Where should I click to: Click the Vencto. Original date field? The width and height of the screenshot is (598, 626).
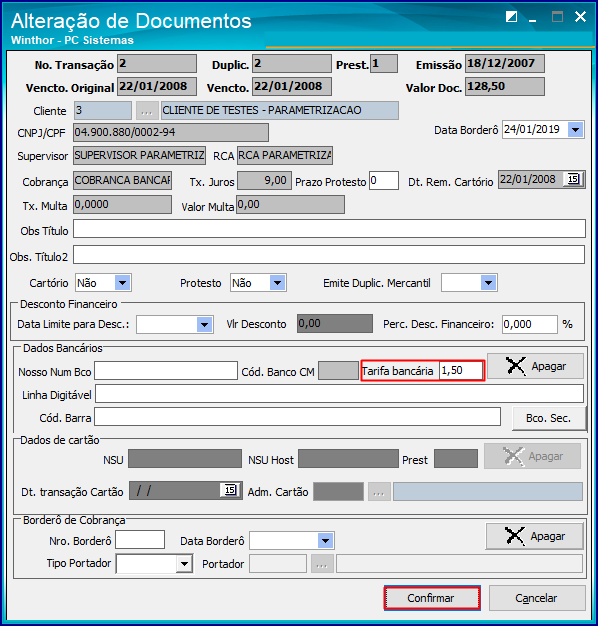point(157,87)
